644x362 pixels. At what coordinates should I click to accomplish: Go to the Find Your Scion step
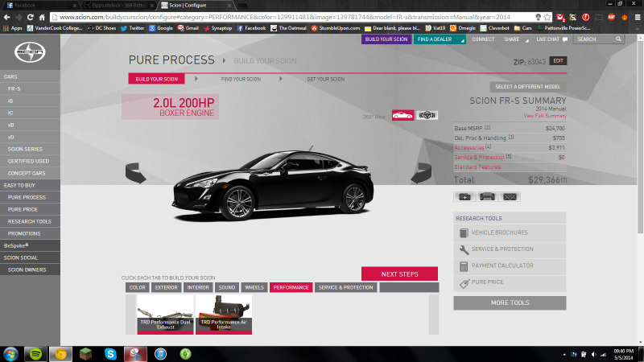241,79
